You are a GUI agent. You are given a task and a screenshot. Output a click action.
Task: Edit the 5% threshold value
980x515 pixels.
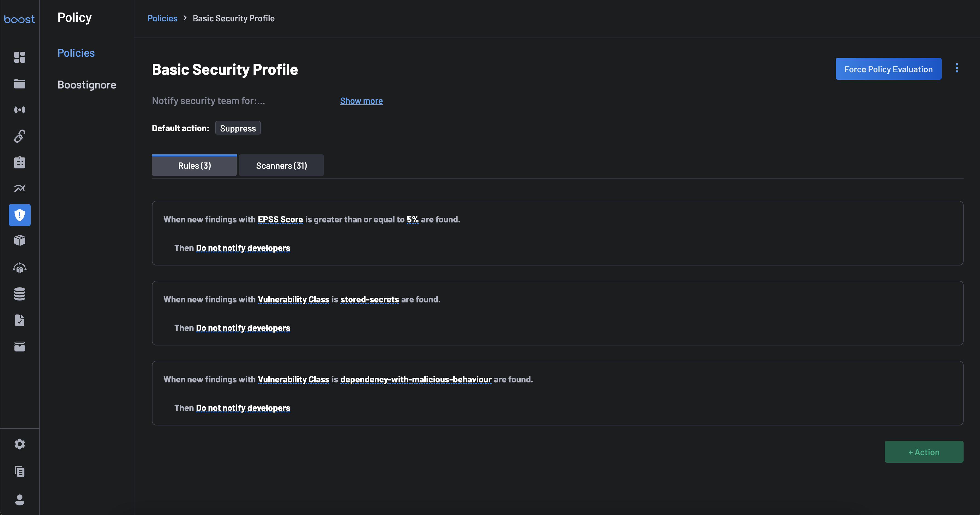pos(412,220)
